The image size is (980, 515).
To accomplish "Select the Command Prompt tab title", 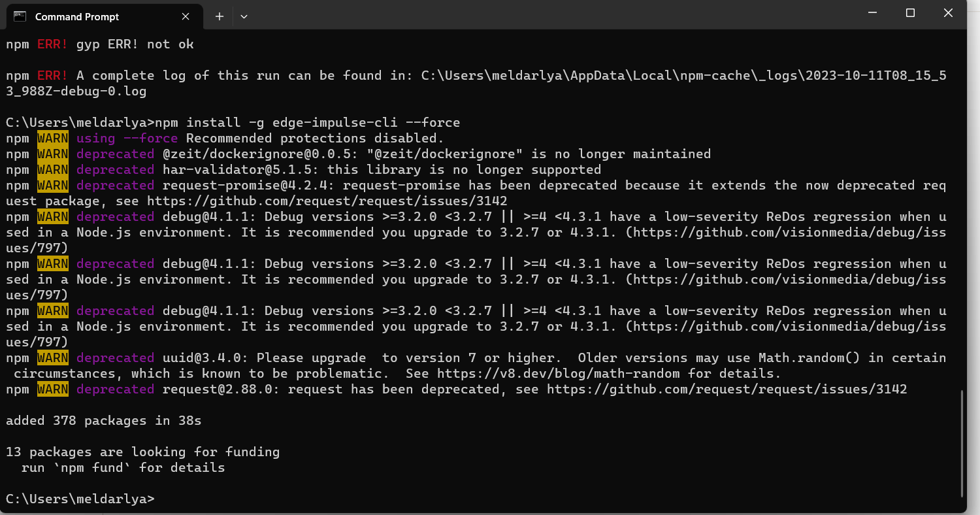I will pos(77,16).
